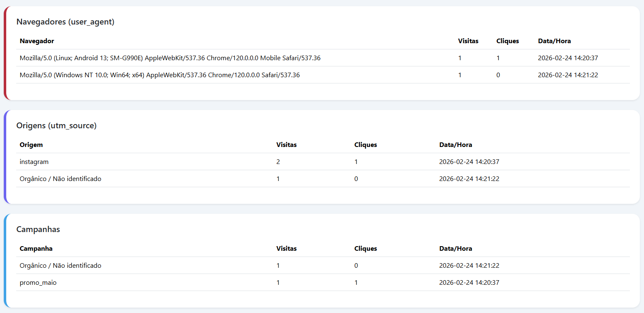This screenshot has width=644, height=313.
Task: Click the "Navegador" column header
Action: pyautogui.click(x=37, y=41)
